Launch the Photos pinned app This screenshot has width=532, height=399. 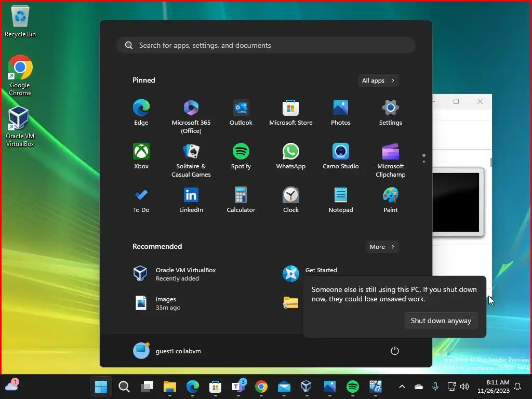click(x=341, y=113)
